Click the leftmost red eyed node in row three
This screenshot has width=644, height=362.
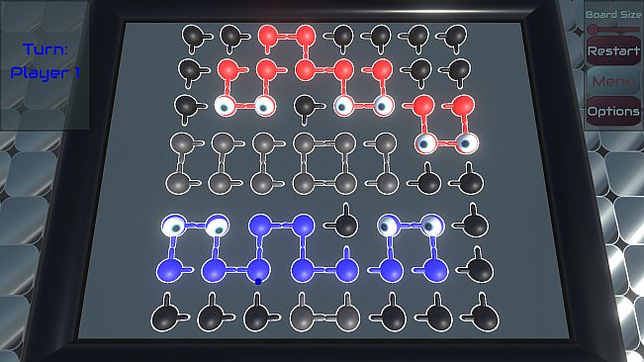pyautogui.click(x=226, y=106)
